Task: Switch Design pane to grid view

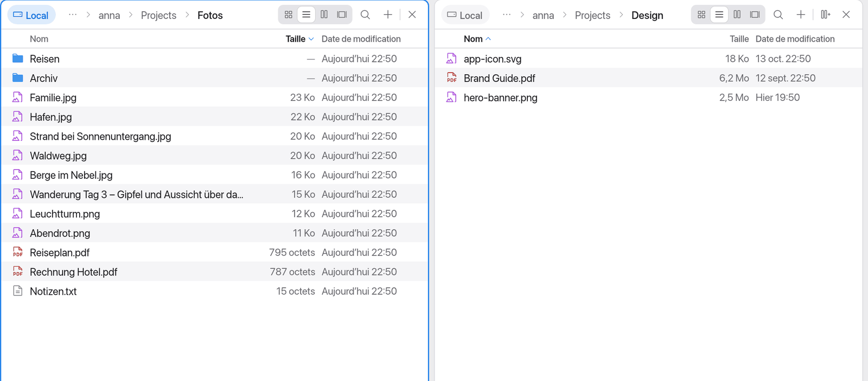Action: tap(701, 15)
